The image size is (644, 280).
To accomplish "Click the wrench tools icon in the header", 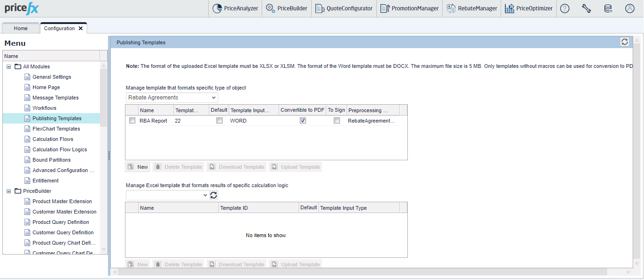I will [x=586, y=8].
